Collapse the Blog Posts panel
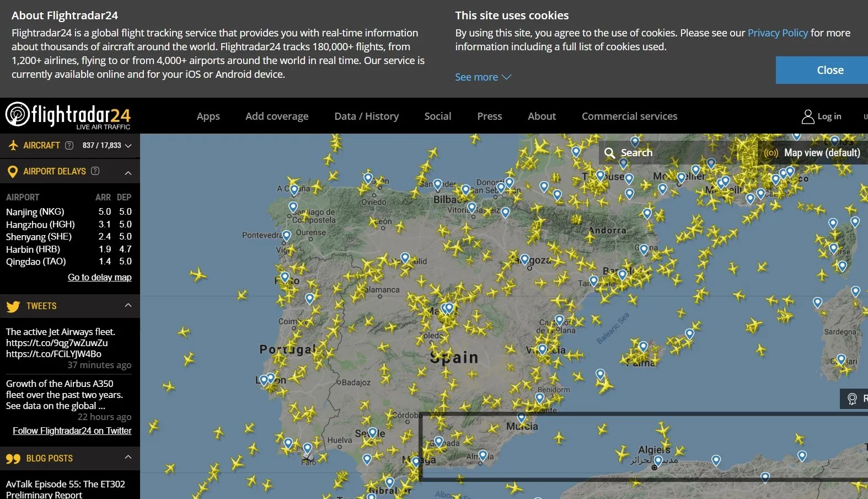 pyautogui.click(x=128, y=457)
